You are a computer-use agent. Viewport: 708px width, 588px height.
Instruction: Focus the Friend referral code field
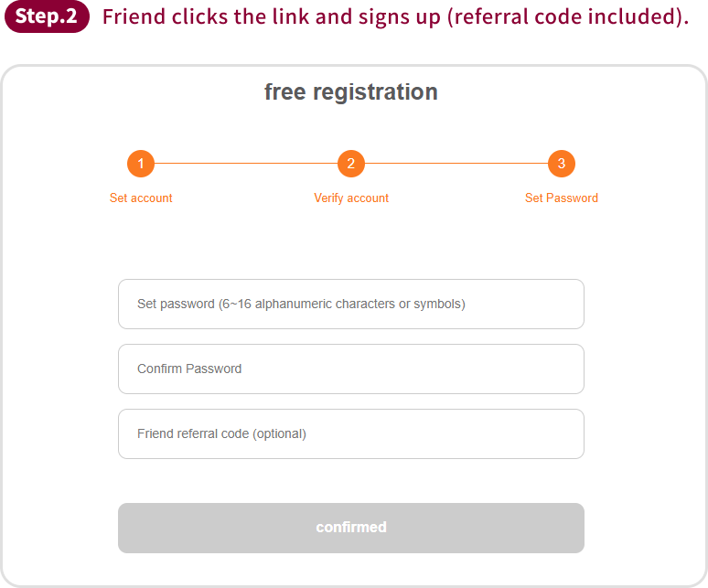coord(351,433)
